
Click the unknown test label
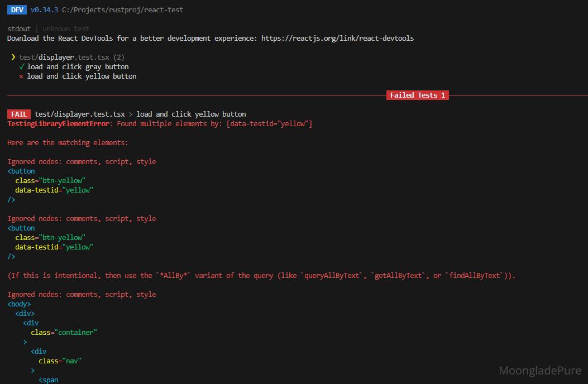coord(66,28)
